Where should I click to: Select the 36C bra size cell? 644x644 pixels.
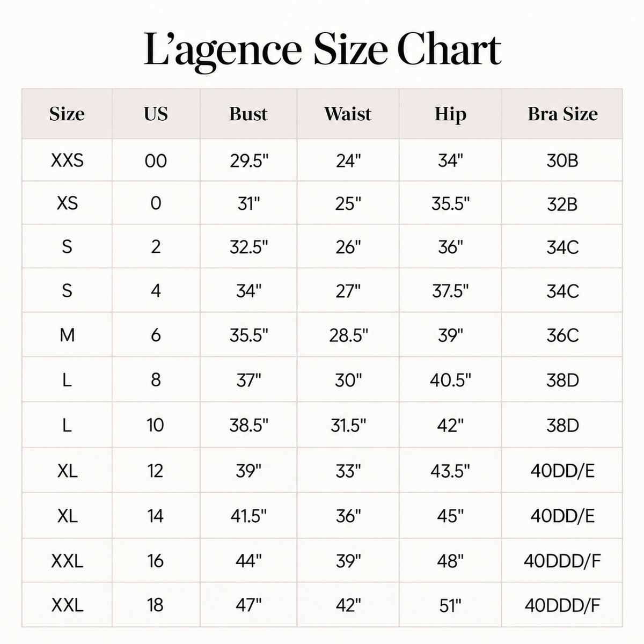[562, 335]
